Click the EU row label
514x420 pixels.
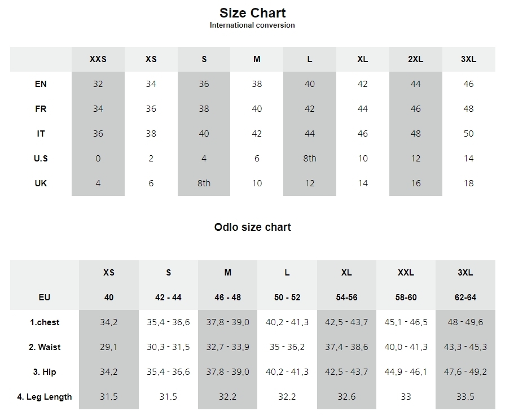coord(45,297)
